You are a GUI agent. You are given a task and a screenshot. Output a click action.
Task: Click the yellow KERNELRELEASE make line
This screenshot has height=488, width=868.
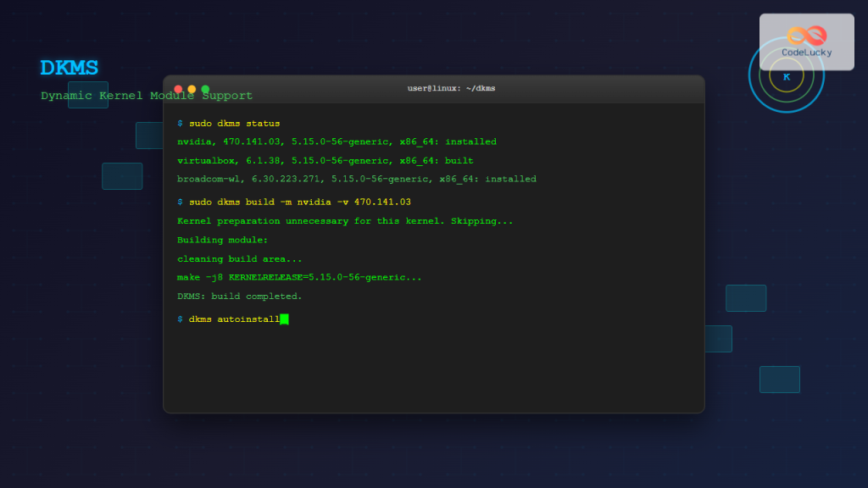click(298, 277)
